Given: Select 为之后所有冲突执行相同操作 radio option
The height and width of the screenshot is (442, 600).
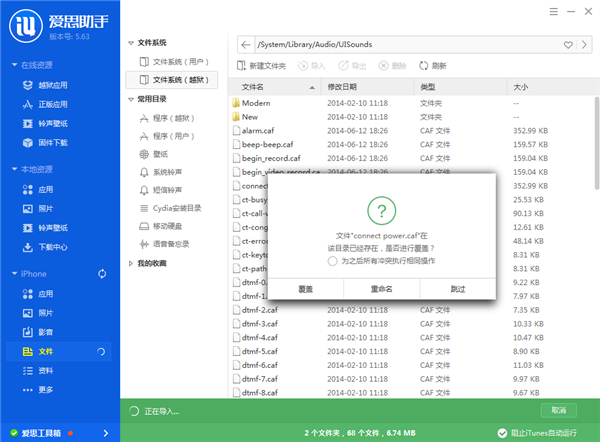Looking at the screenshot, I should tap(333, 261).
